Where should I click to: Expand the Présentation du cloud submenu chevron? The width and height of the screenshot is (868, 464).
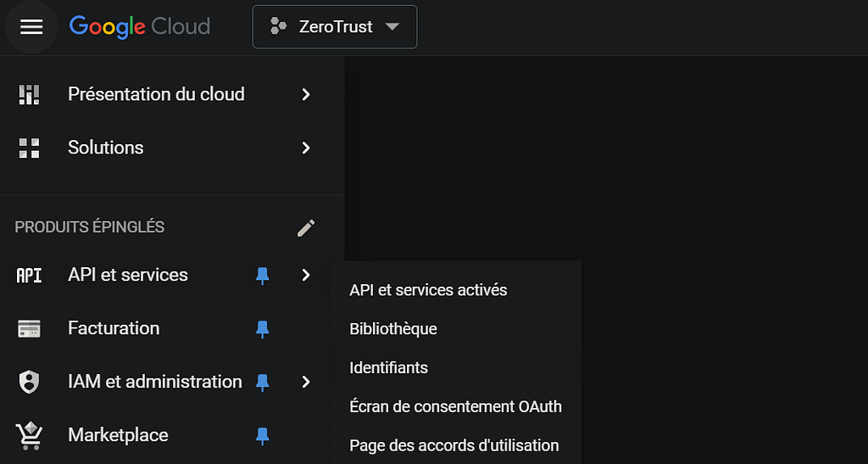click(306, 95)
